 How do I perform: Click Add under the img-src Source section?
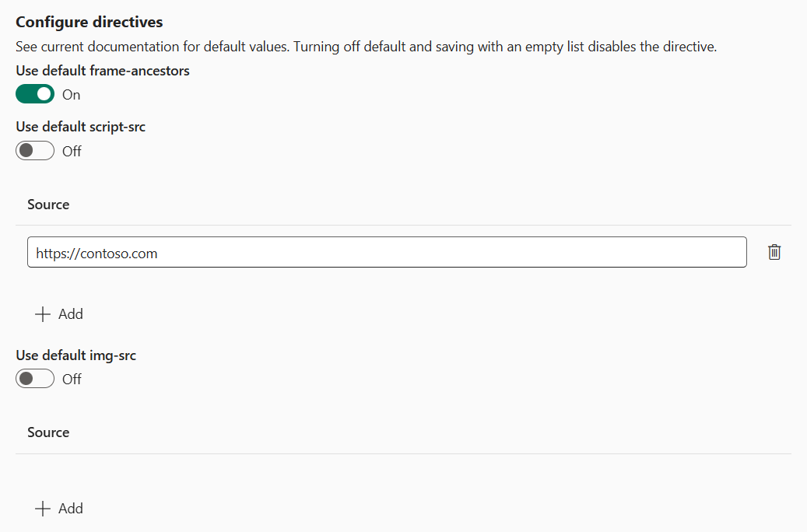[x=59, y=508]
